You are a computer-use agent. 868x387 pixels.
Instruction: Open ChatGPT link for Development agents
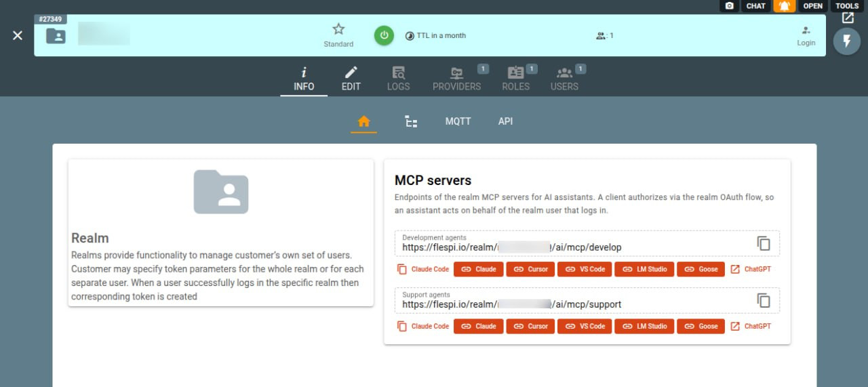coord(751,269)
